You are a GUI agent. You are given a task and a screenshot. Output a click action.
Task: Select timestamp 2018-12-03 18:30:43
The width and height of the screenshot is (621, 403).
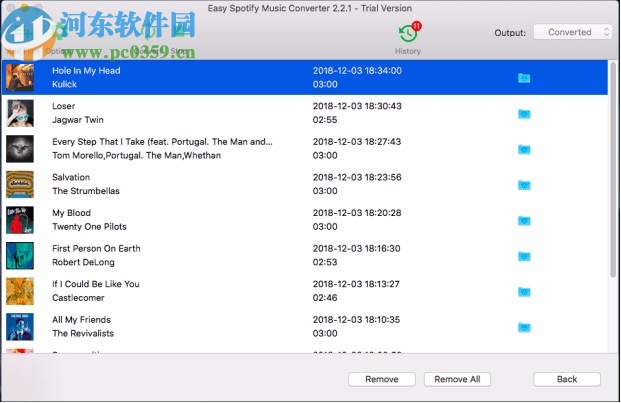(357, 106)
